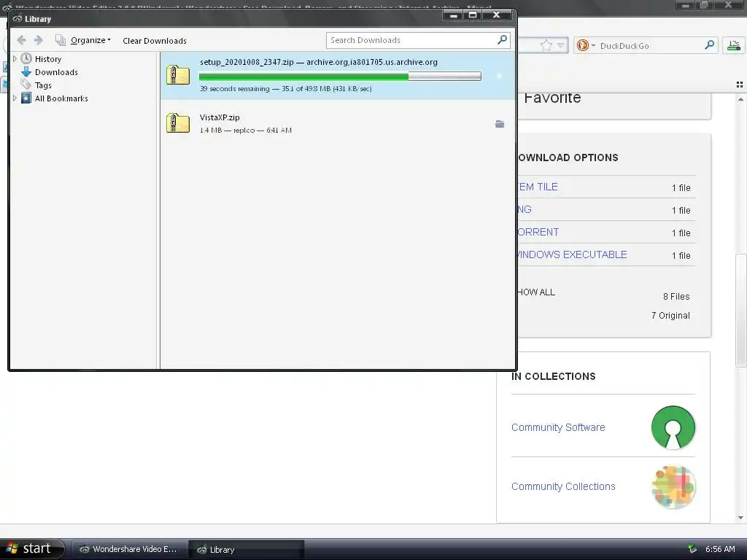Click the setup_20201008_2347.zip file icon
Image resolution: width=747 pixels, height=560 pixels.
[178, 75]
